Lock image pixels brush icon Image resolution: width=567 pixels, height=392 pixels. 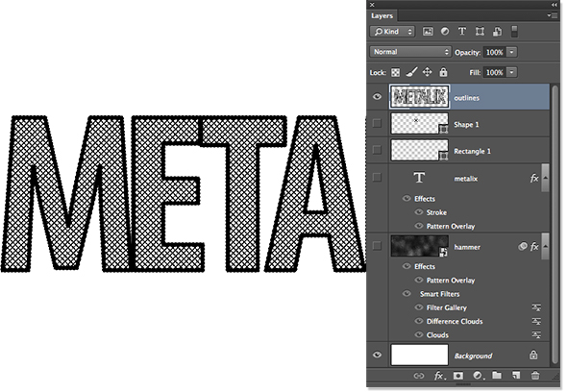(x=411, y=72)
